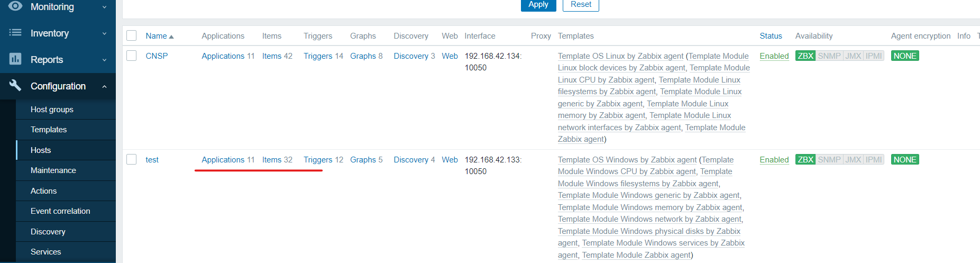Click the Name column sort arrow
The height and width of the screenshot is (263, 980).
click(x=171, y=37)
